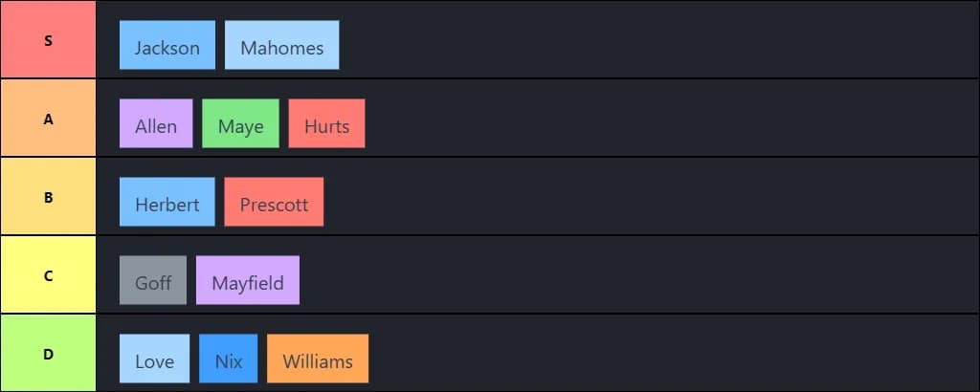Click the blue Nix card

pos(228,359)
